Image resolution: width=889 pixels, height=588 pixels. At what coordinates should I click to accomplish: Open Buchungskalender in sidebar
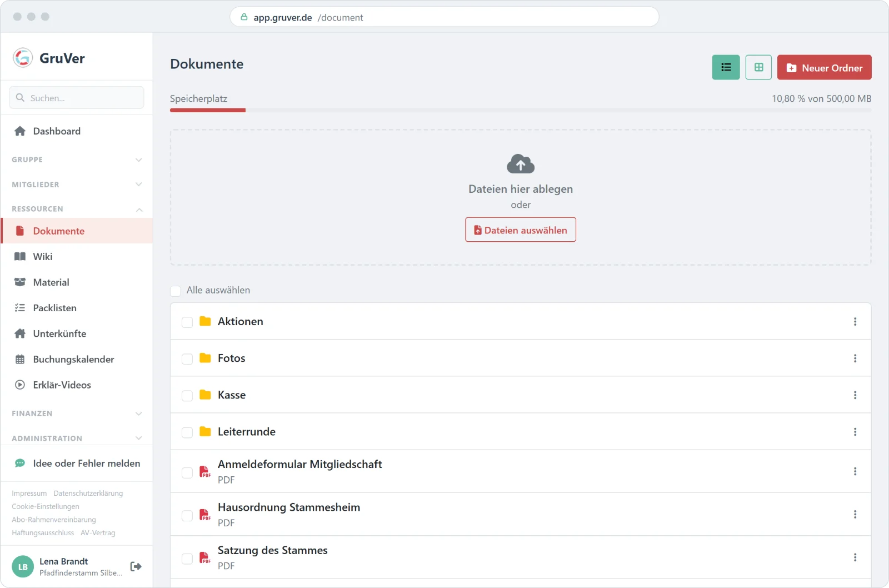pos(77,359)
